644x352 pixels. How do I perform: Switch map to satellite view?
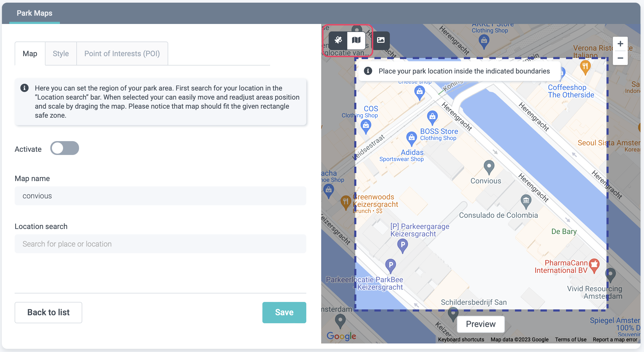point(338,40)
